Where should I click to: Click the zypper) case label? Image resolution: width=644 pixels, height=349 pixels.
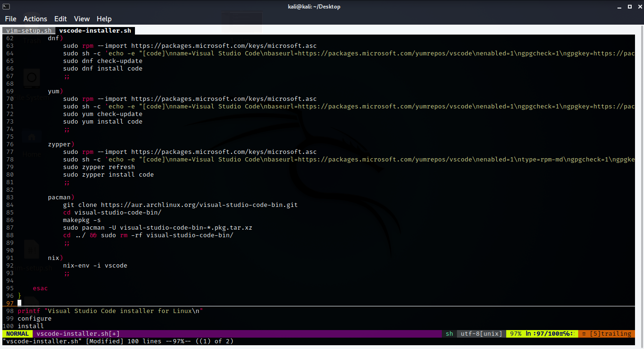[x=61, y=144]
